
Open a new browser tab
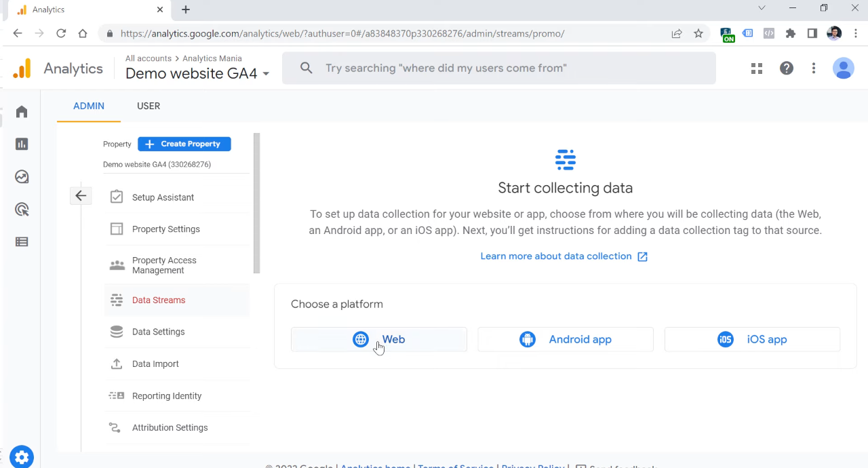point(186,9)
